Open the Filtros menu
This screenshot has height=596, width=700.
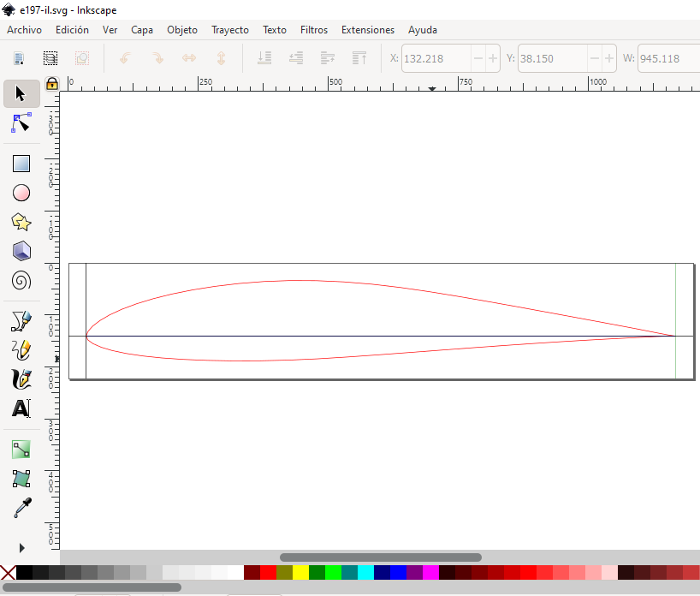coord(314,30)
